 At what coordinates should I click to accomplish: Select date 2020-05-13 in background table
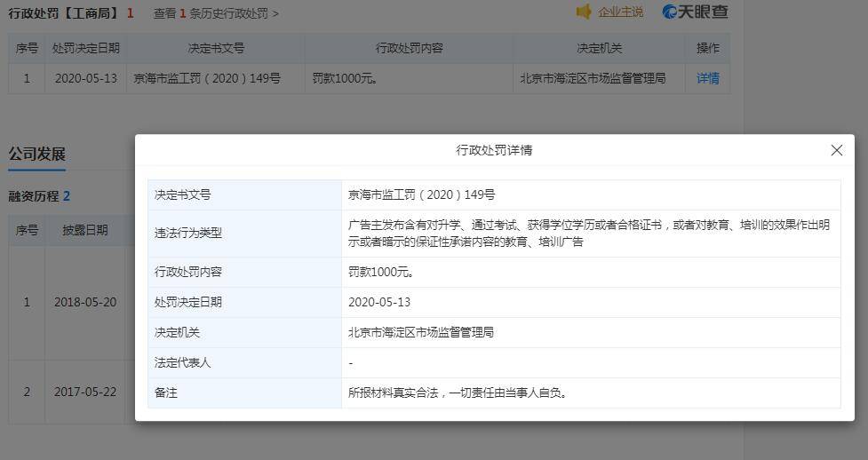86,79
